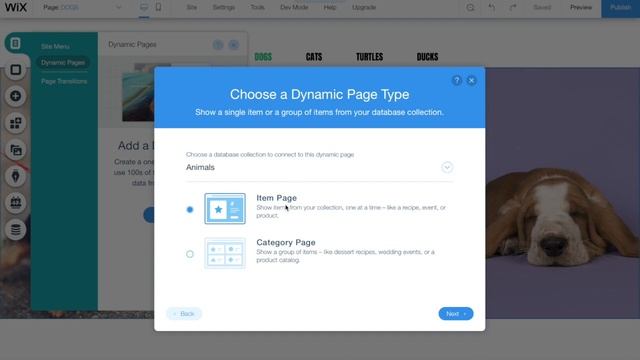This screenshot has height=360, width=640.
Task: Open the Animals collection dropdown
Action: coord(319,167)
